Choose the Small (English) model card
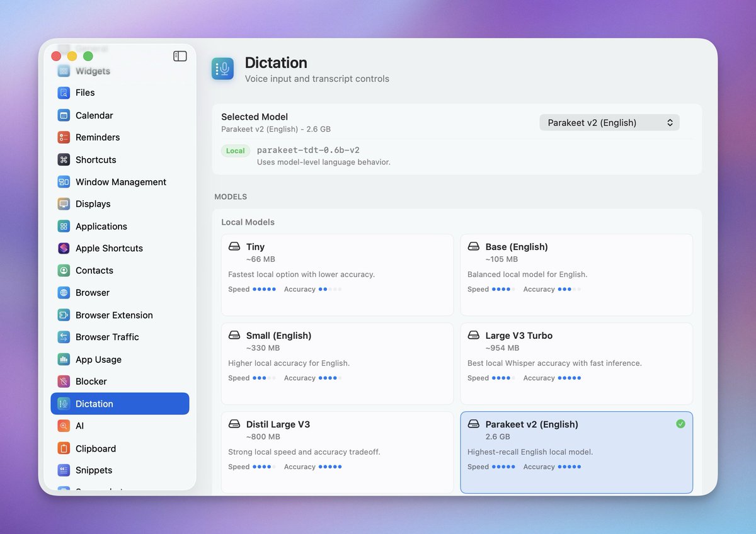The width and height of the screenshot is (756, 534). (x=337, y=364)
